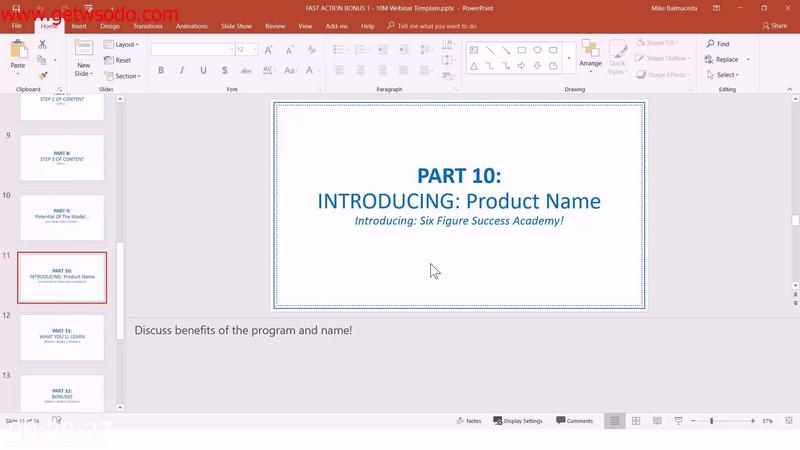Open the Shape Outline dropdown
Image resolution: width=800 pixels, height=450 pixels.
tap(663, 58)
